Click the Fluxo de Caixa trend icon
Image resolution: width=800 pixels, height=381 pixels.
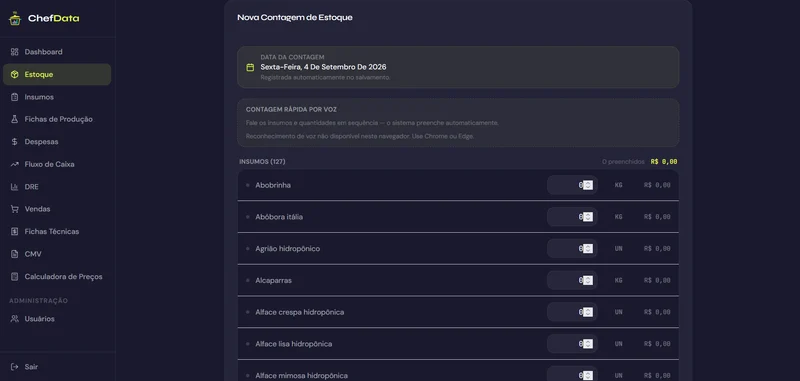click(14, 164)
